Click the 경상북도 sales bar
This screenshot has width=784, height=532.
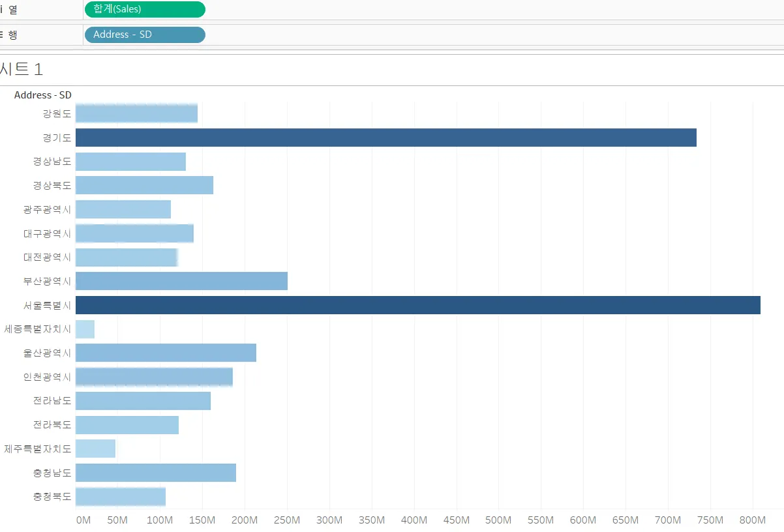click(x=144, y=185)
